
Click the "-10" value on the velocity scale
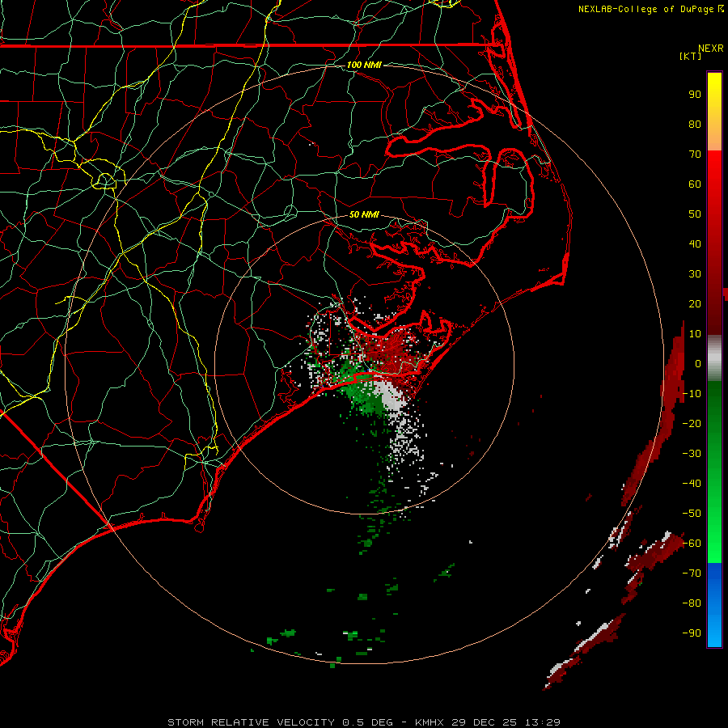pyautogui.click(x=692, y=394)
